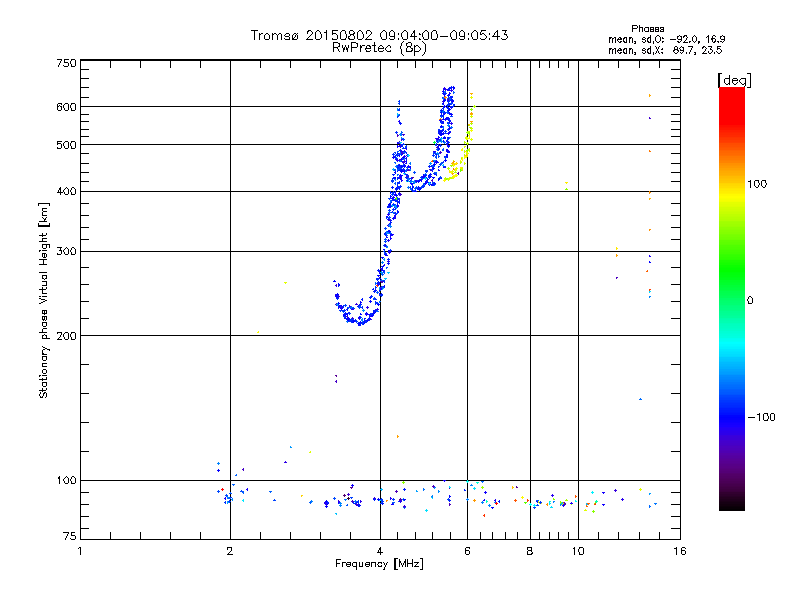Click the 'mean, sd,O: -92.0, 16.9' text

666,39
